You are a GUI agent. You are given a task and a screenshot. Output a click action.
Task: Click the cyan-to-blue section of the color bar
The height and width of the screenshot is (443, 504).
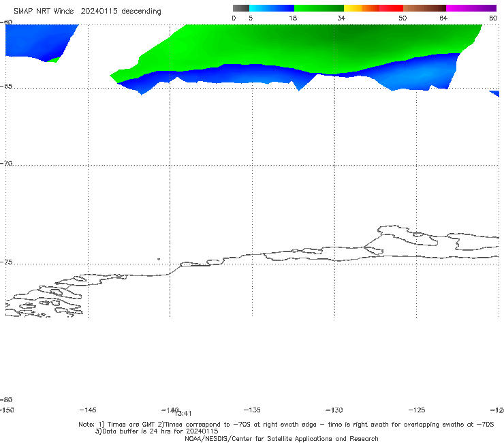coord(272,8)
